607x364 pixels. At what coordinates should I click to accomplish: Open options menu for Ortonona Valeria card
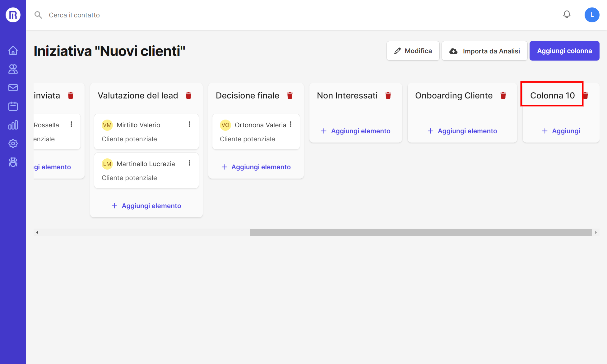click(x=291, y=125)
